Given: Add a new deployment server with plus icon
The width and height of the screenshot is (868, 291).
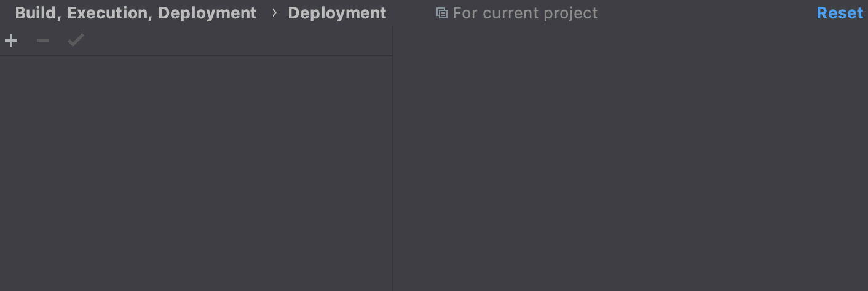Looking at the screenshot, I should click(11, 41).
